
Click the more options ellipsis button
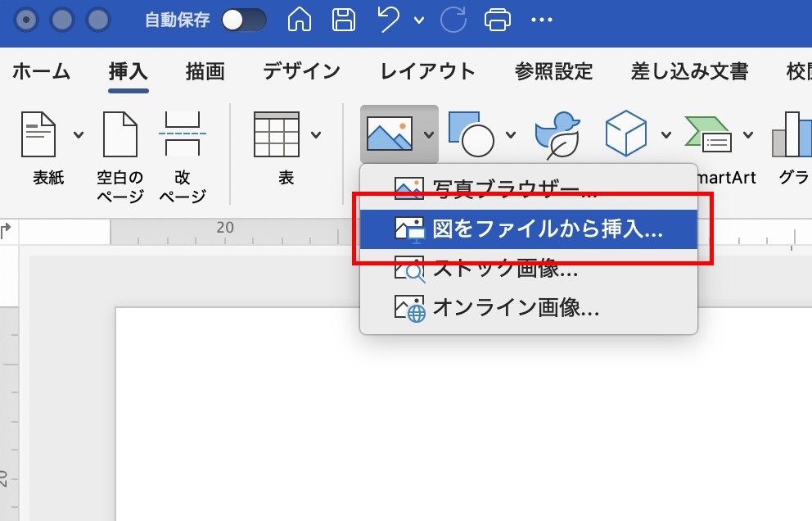tap(542, 20)
